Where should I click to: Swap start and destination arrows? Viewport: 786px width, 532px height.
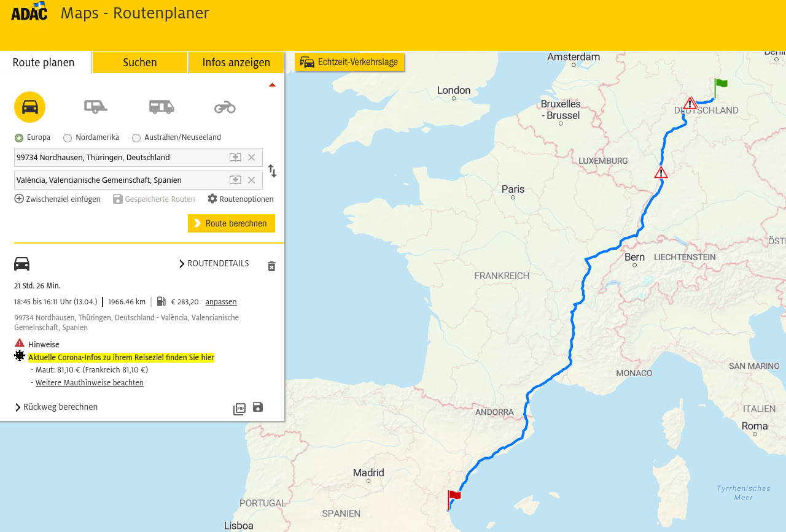coord(272,171)
